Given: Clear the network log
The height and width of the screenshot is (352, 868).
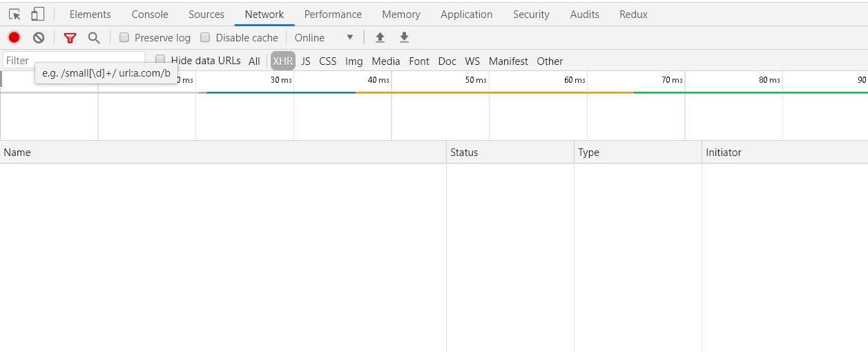Looking at the screenshot, I should 39,37.
